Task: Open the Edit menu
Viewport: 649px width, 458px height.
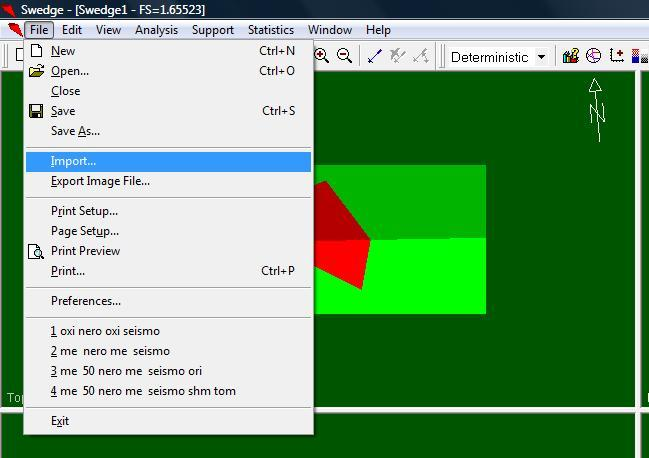Action: coord(72,30)
